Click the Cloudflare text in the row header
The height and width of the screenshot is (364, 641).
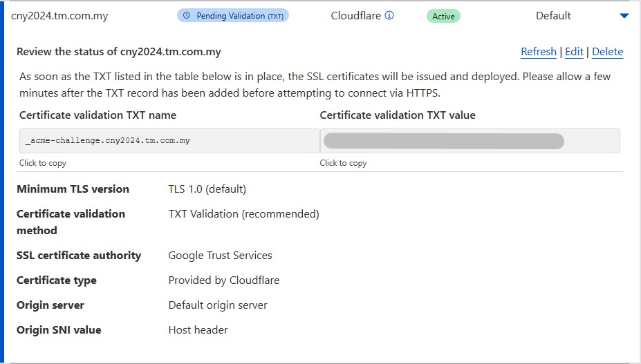pyautogui.click(x=355, y=15)
